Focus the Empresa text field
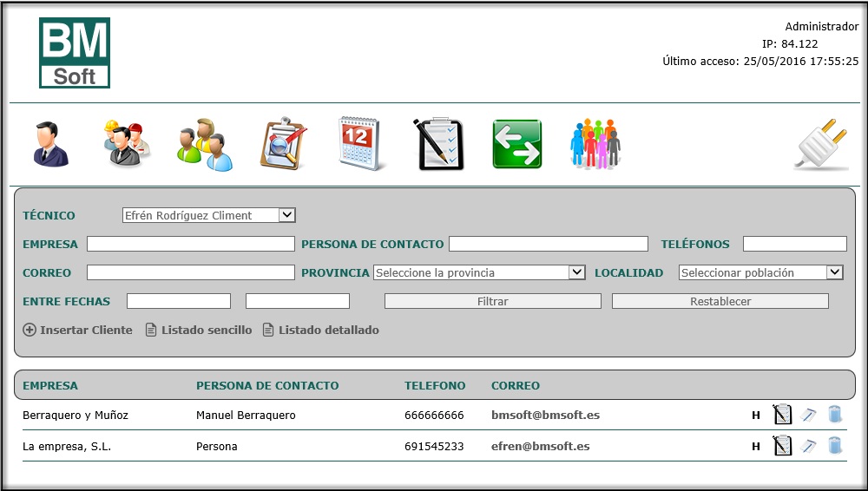Image resolution: width=868 pixels, height=491 pixels. point(190,244)
